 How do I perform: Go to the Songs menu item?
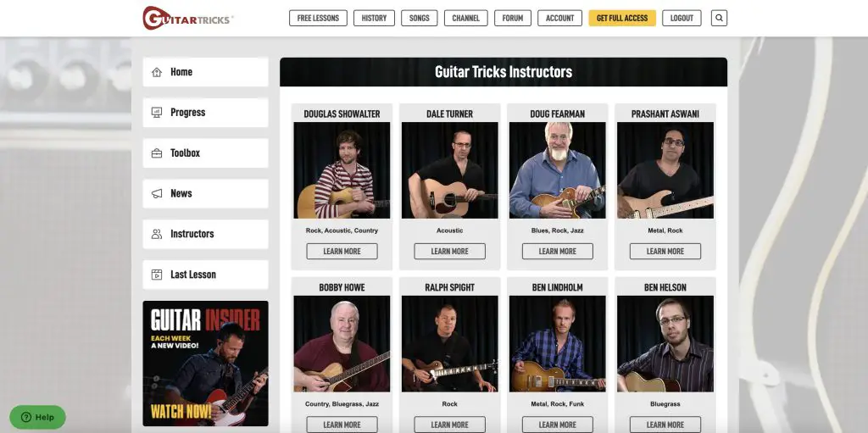[419, 18]
